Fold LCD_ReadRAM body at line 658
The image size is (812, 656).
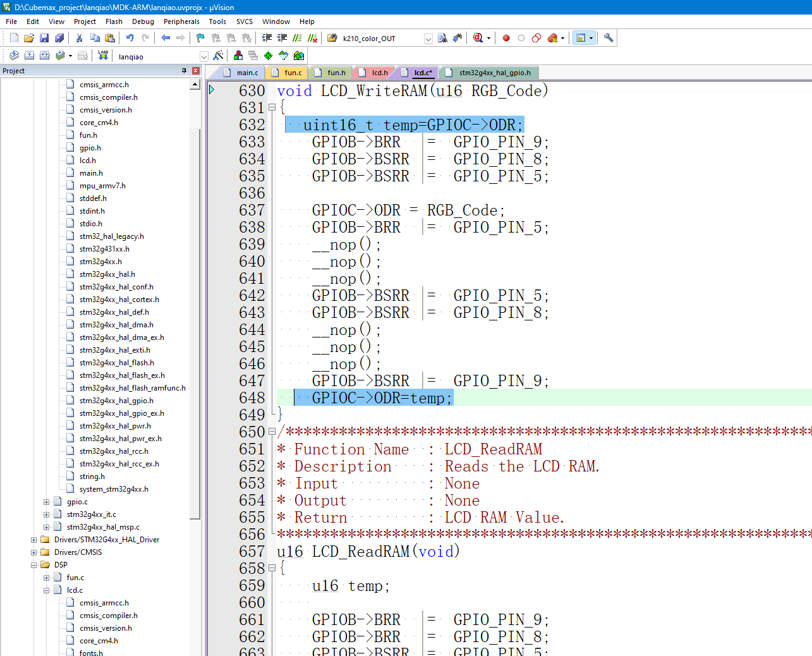pos(272,568)
